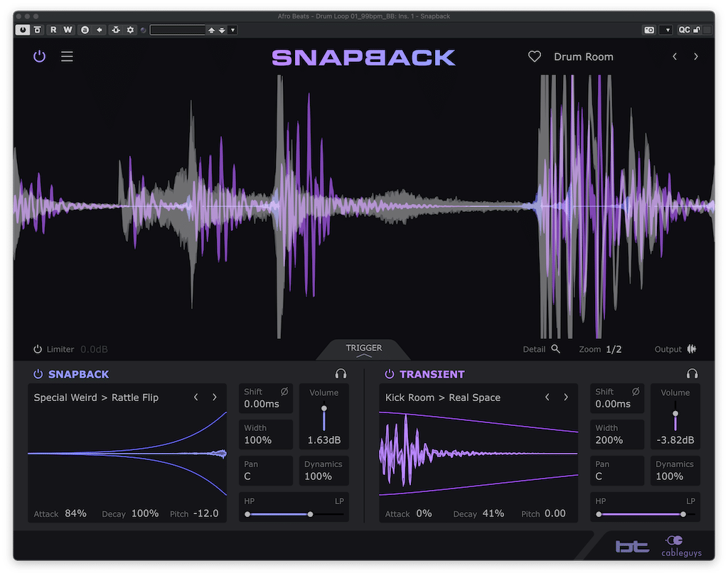Click the BT logo
728x576 pixels.
click(632, 546)
